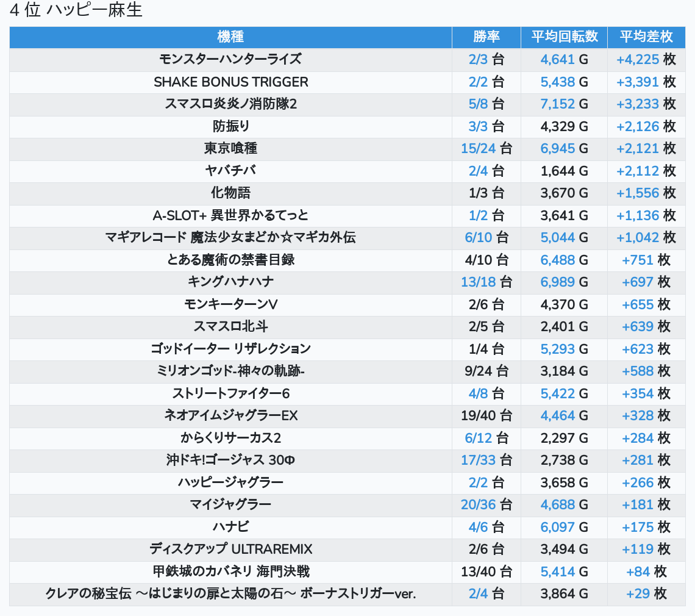Click ミリオンゴッド-神々の軌跡- machine name

click(x=230, y=371)
